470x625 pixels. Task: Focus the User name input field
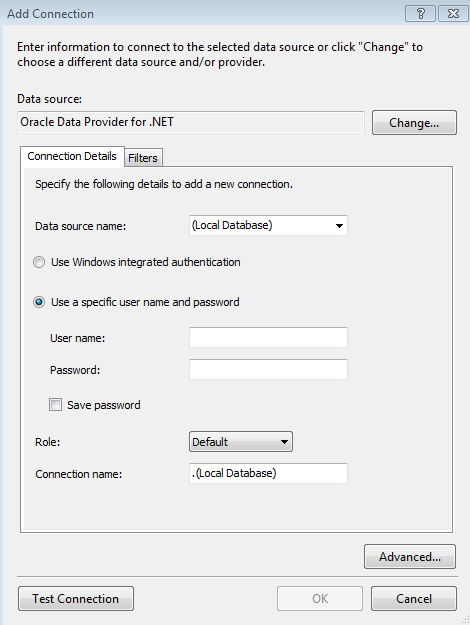pos(268,338)
